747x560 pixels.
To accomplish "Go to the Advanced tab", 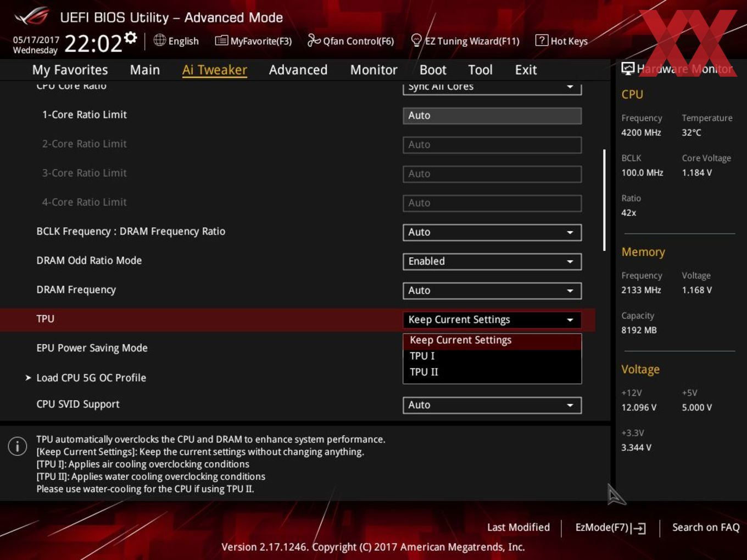I will tap(298, 70).
